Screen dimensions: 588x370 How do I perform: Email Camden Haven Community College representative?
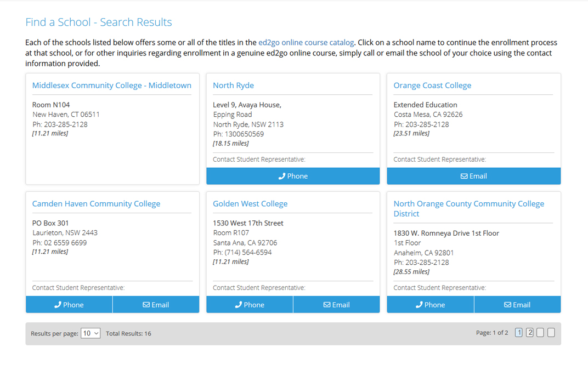(156, 305)
